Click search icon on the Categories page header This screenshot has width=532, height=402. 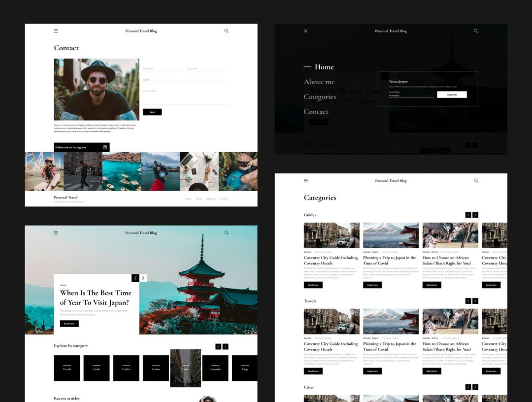click(476, 181)
